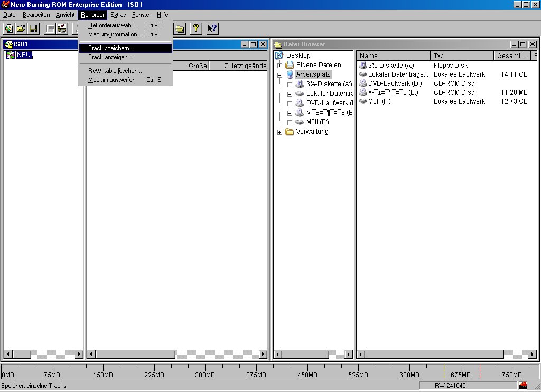This screenshot has height=392, width=541.
Task: Click the 14.11 GB size value
Action: click(x=514, y=74)
